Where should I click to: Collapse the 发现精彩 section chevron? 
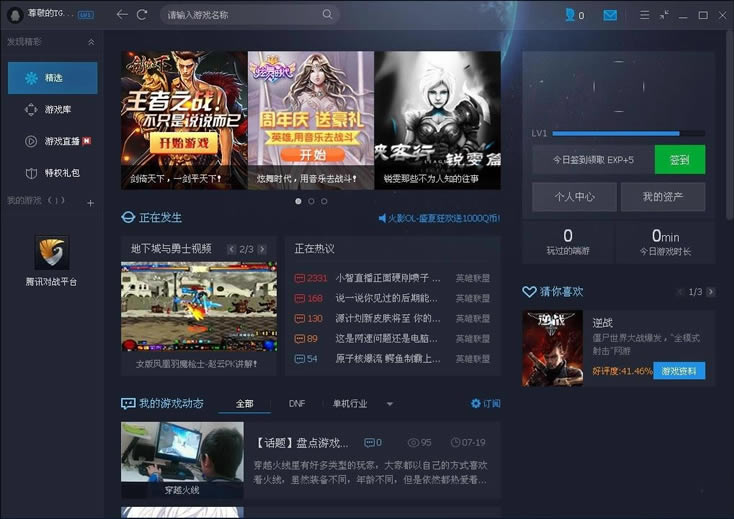[x=91, y=42]
